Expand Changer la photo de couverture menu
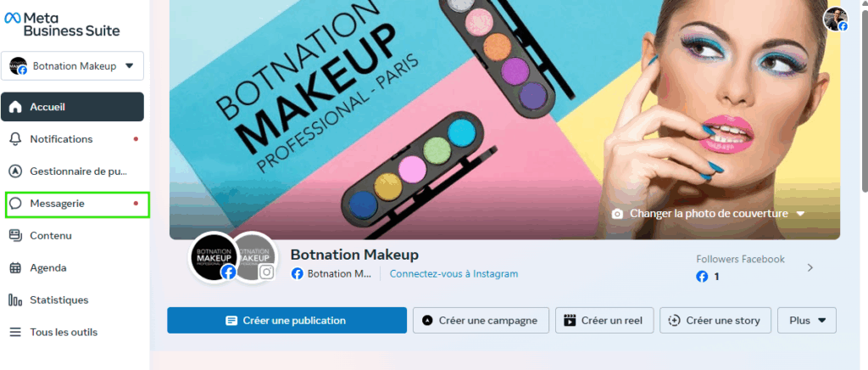 [800, 214]
